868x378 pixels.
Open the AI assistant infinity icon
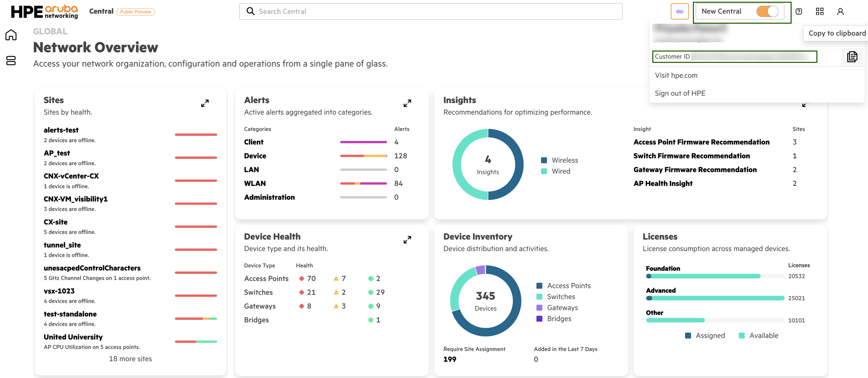[679, 11]
